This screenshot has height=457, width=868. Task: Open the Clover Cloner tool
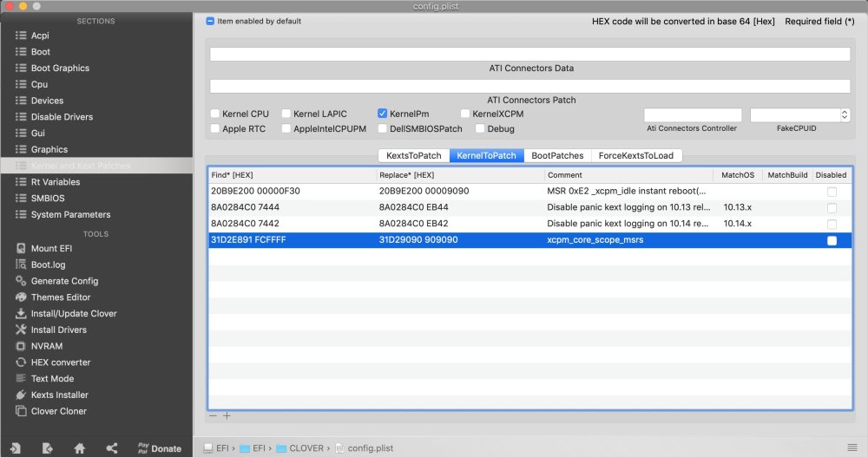click(58, 411)
